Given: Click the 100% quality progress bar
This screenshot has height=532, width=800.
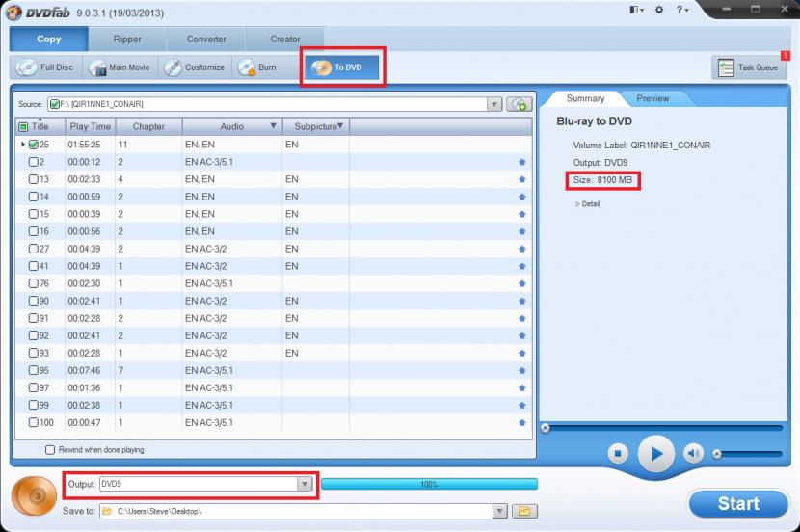Looking at the screenshot, I should click(429, 484).
